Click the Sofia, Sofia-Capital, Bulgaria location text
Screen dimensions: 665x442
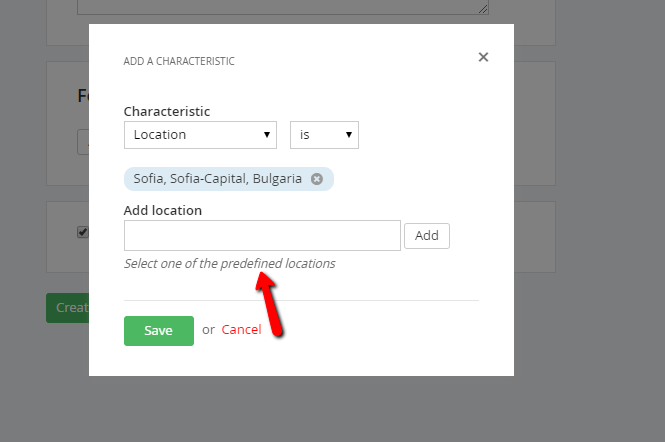(218, 179)
